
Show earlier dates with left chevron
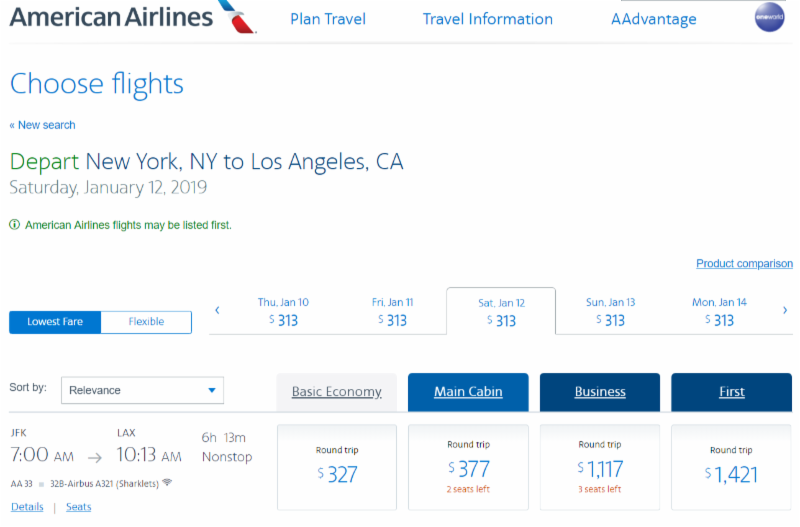pos(217,310)
